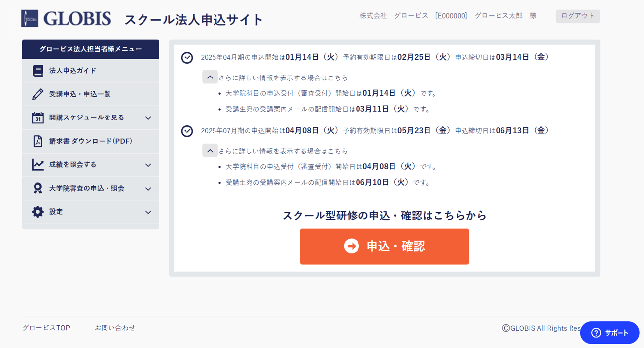Open 設定 menu item
Screen dimensions: 644x348
pos(91,212)
